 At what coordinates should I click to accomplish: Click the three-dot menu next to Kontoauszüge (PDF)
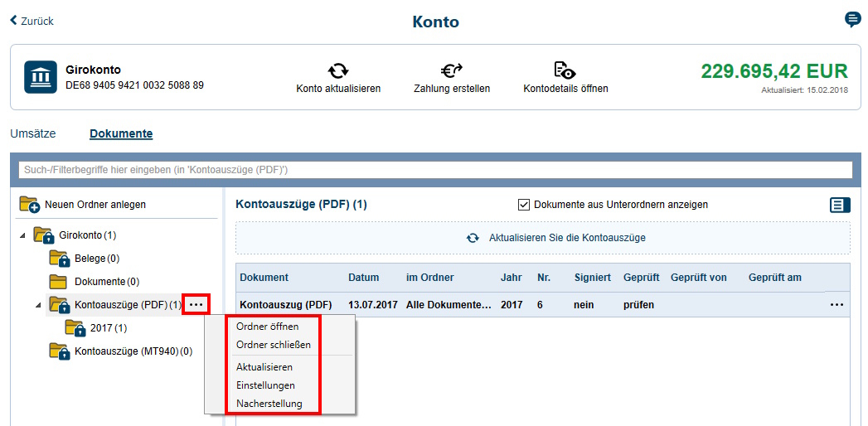(x=196, y=304)
